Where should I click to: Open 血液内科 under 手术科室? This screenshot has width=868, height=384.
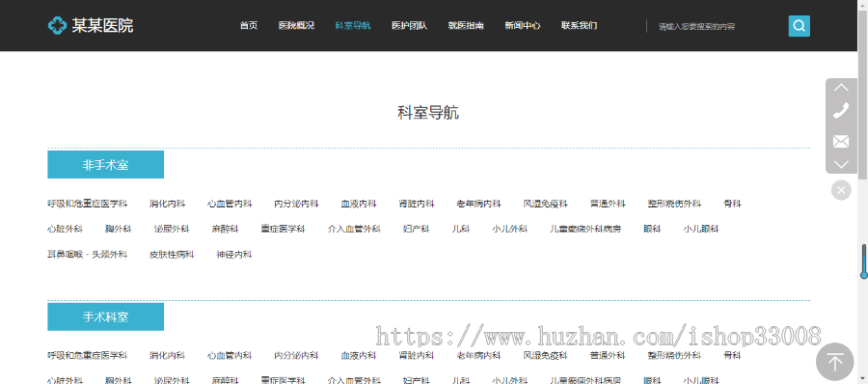pos(359,355)
